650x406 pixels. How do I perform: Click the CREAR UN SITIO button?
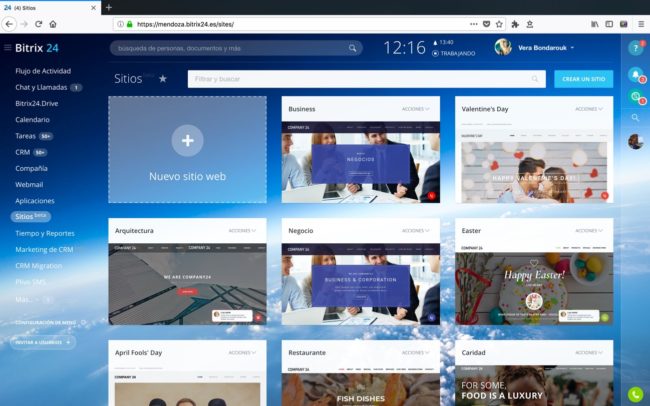(x=584, y=79)
